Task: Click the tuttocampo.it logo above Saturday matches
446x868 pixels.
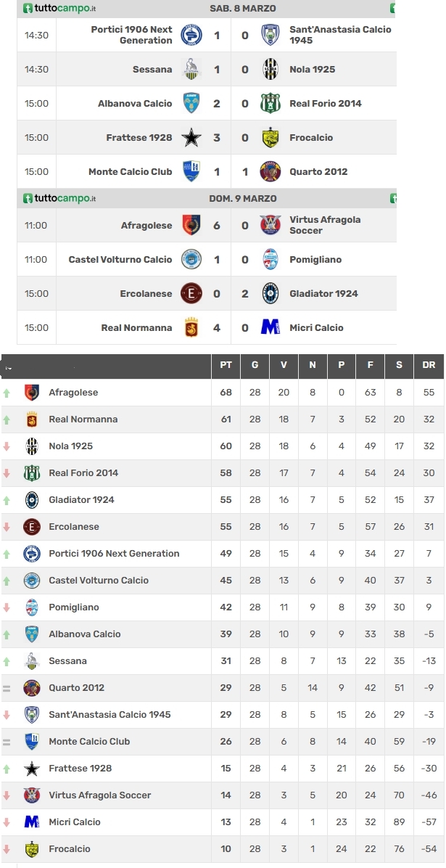Action: point(59,8)
